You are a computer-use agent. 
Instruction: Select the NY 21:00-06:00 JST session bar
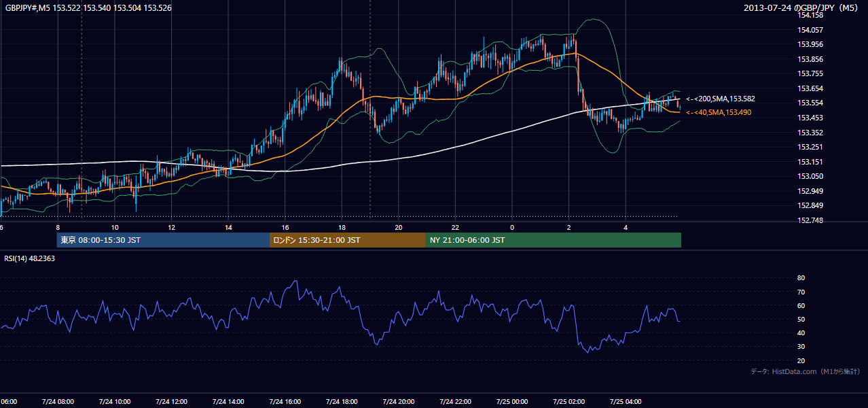point(554,240)
